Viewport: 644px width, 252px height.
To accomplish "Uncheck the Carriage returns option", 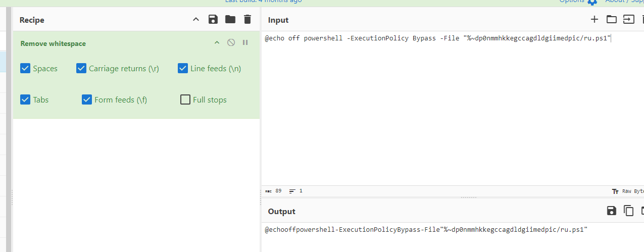I will pyautogui.click(x=81, y=68).
